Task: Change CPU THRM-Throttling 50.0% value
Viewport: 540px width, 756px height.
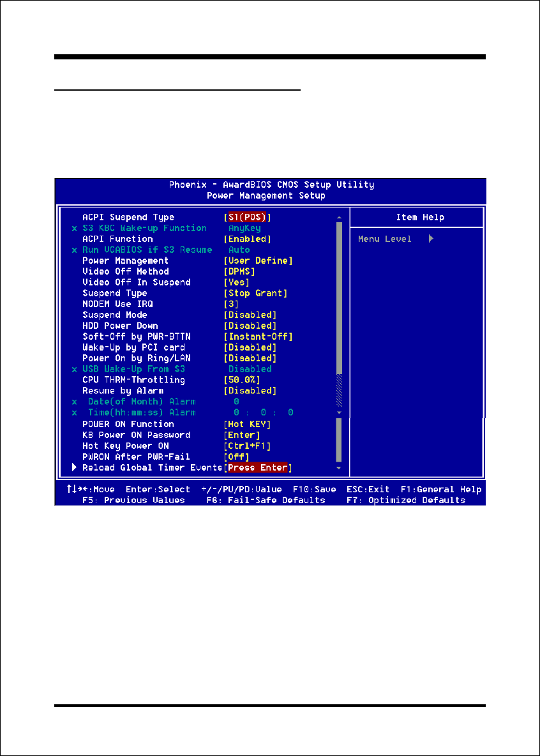Action: (x=242, y=380)
